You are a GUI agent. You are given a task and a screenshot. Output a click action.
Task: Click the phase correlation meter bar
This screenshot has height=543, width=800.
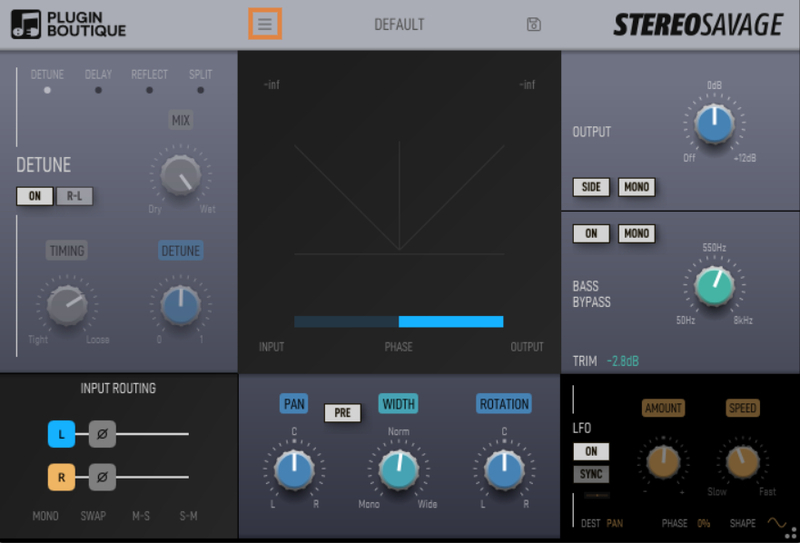[399, 322]
